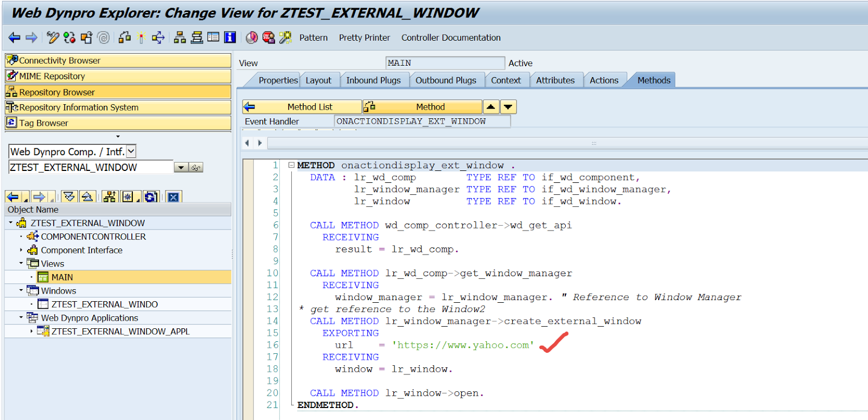
Task: Open the Web Dynpro Comp. / Intf. dropdown
Action: 131,152
